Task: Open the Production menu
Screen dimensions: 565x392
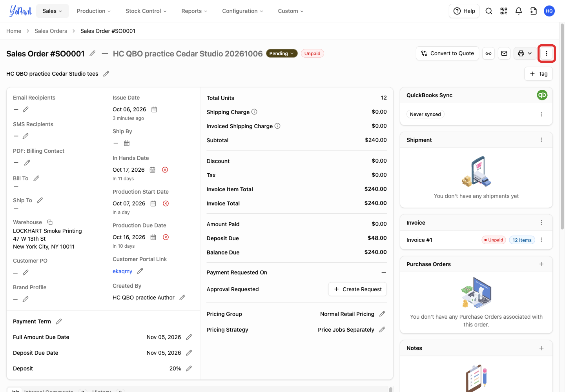Action: [x=94, y=11]
